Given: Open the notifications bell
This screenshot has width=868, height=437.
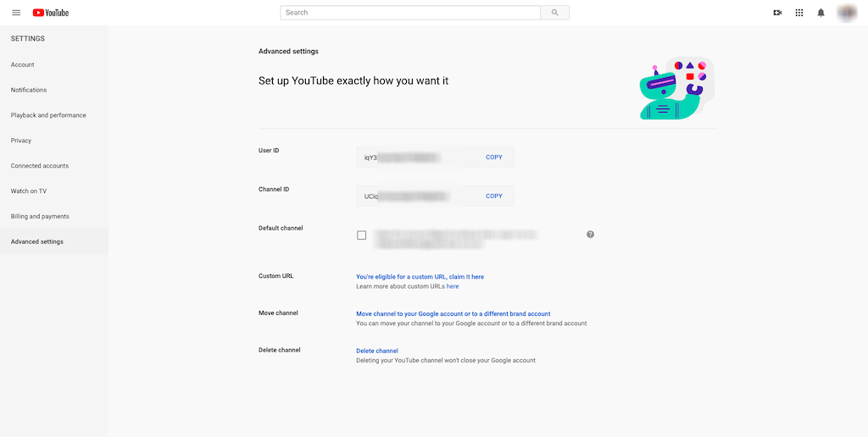Looking at the screenshot, I should tap(821, 13).
